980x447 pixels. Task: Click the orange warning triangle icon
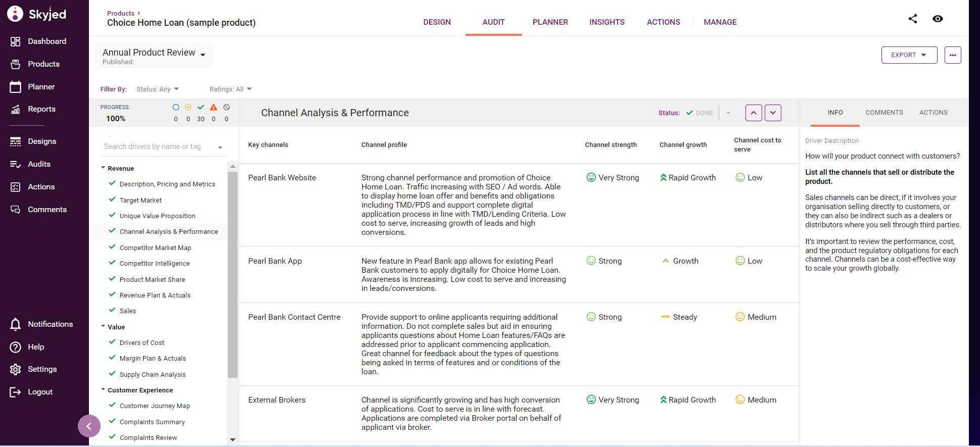click(x=214, y=107)
